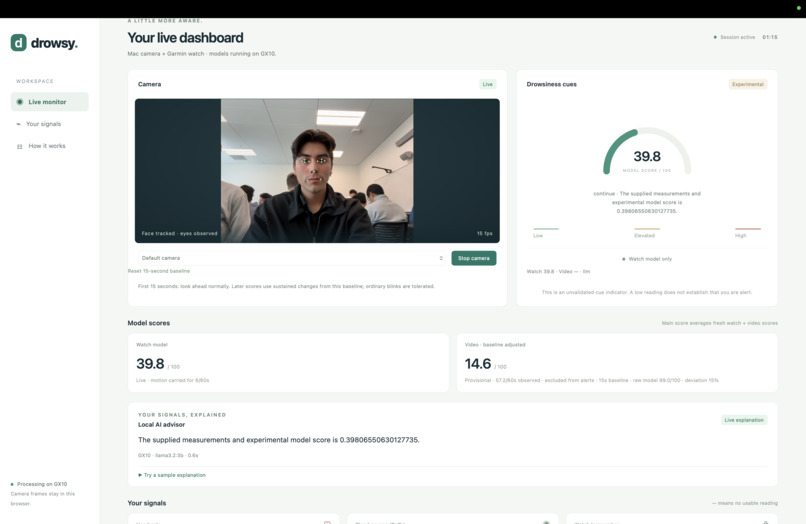Click the 'Watch 39.8 · Video' summary line
Screen dimensions: 806x524
[558, 272]
